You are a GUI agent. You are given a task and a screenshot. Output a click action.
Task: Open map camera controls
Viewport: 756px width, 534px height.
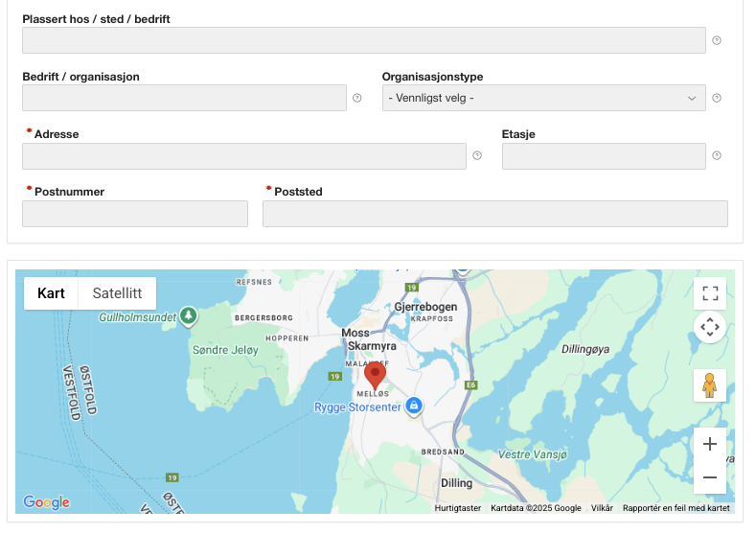[710, 327]
